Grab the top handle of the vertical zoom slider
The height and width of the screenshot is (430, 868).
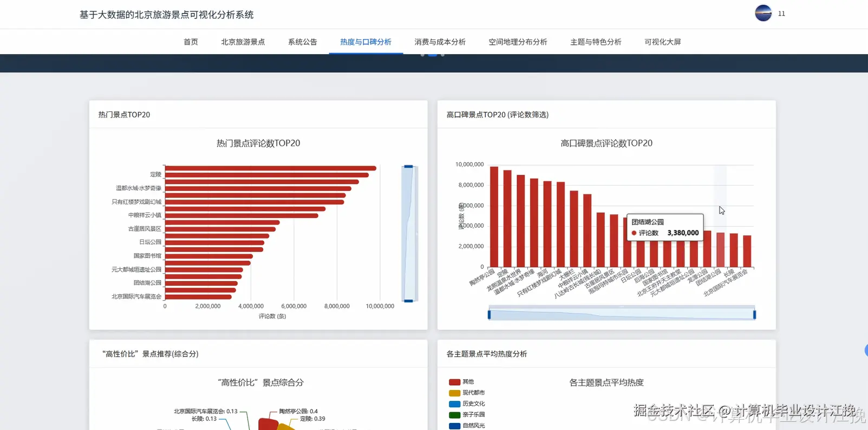point(409,167)
